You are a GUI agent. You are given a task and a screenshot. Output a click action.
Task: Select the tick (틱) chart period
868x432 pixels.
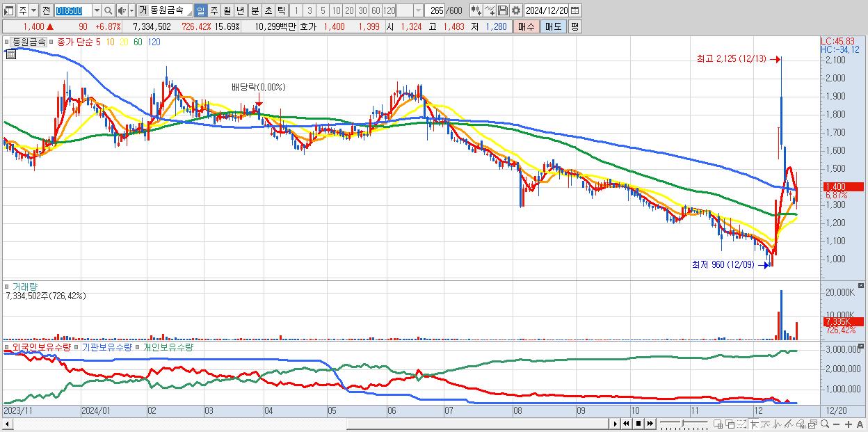(281, 10)
